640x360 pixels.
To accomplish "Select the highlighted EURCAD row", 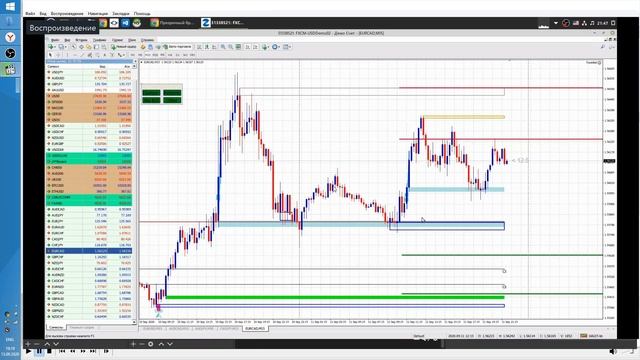I will (89, 251).
